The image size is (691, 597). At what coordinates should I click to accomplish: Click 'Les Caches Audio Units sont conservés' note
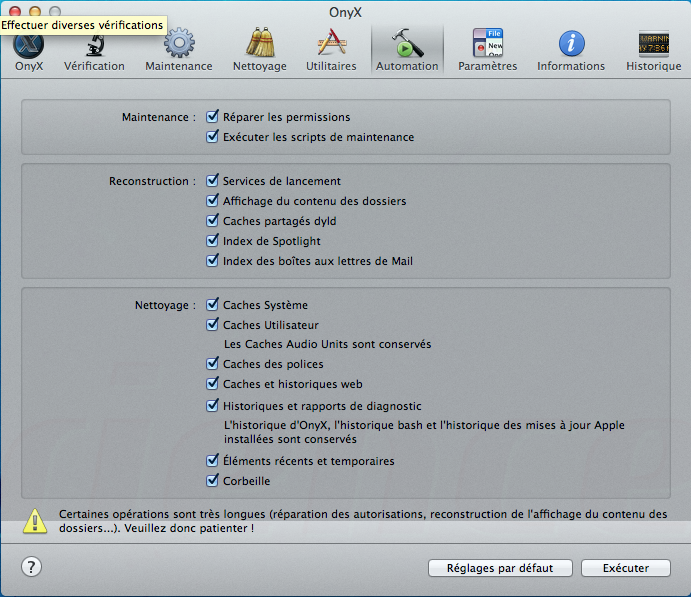(x=327, y=344)
